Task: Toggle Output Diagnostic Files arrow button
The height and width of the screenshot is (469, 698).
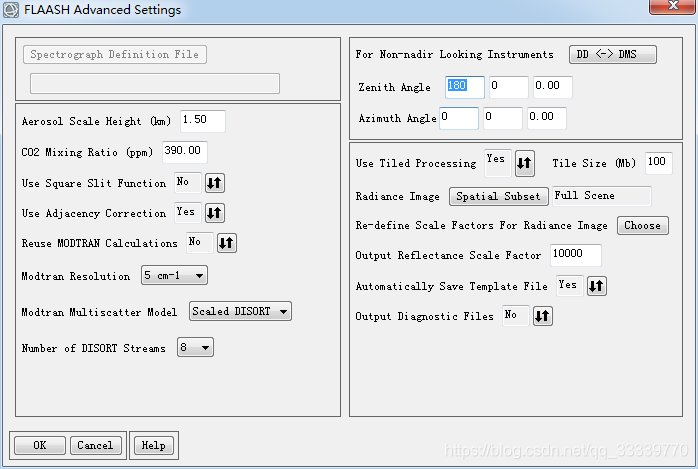Action: coord(543,316)
